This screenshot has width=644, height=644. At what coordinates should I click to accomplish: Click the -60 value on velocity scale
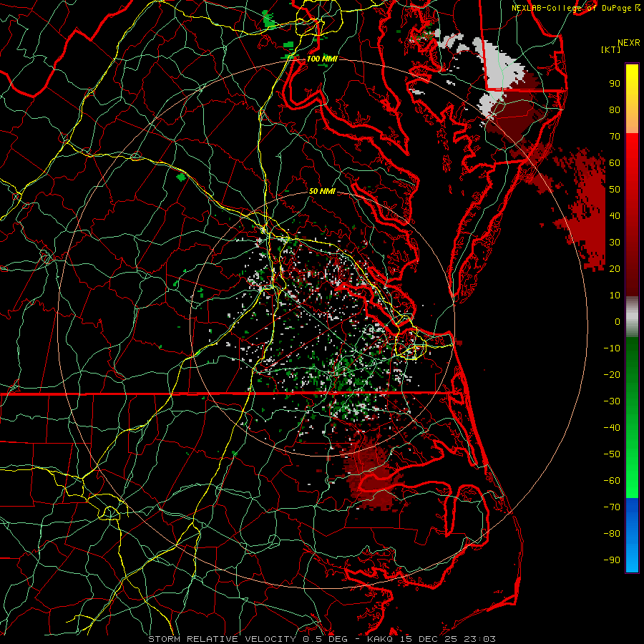(x=612, y=481)
